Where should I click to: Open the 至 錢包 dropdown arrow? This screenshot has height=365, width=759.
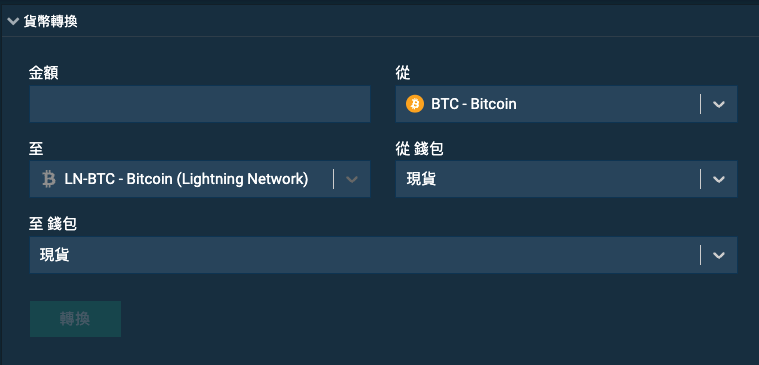(719, 255)
